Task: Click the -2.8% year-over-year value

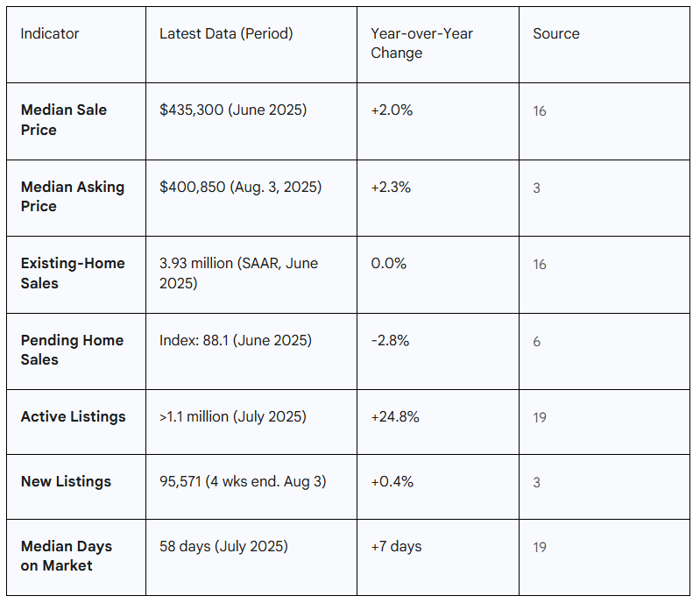Action: tap(391, 340)
